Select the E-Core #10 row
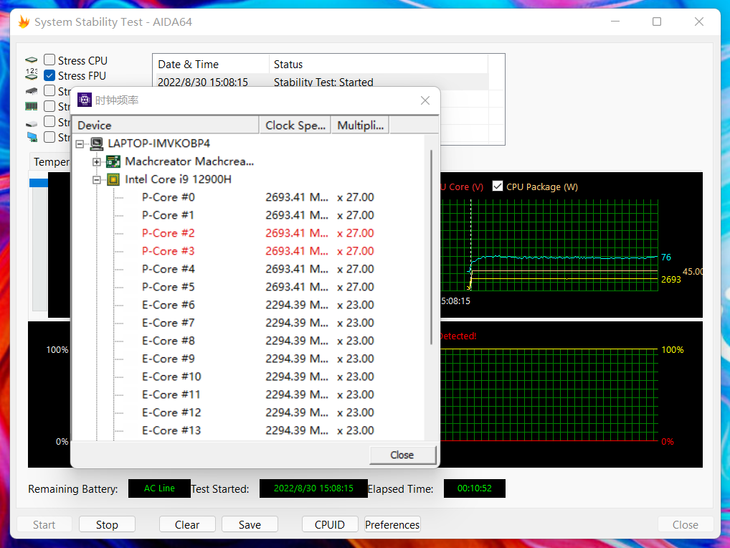This screenshot has height=548, width=730. click(x=249, y=377)
